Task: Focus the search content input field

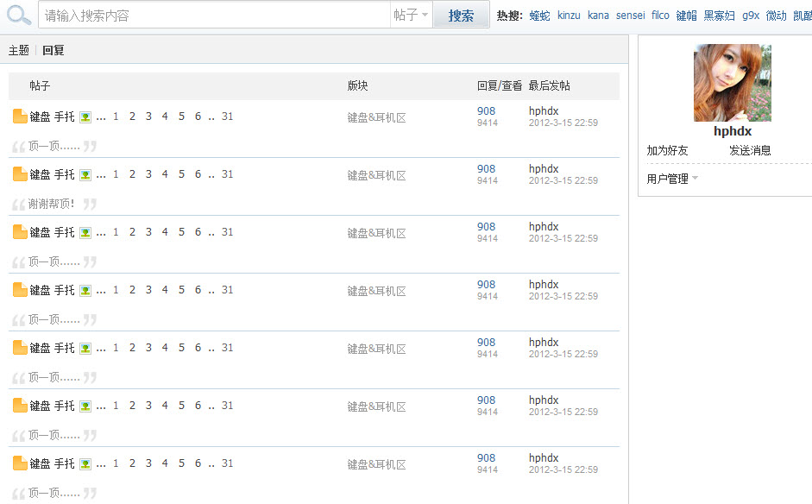Action: coord(214,15)
